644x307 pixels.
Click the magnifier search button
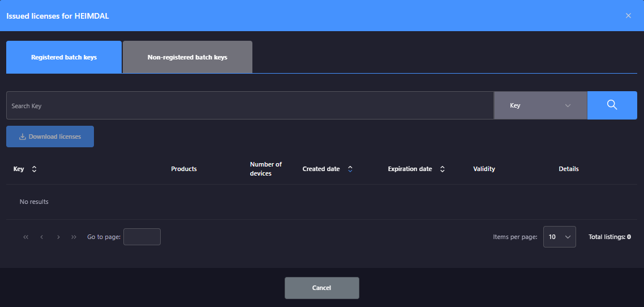(x=612, y=105)
